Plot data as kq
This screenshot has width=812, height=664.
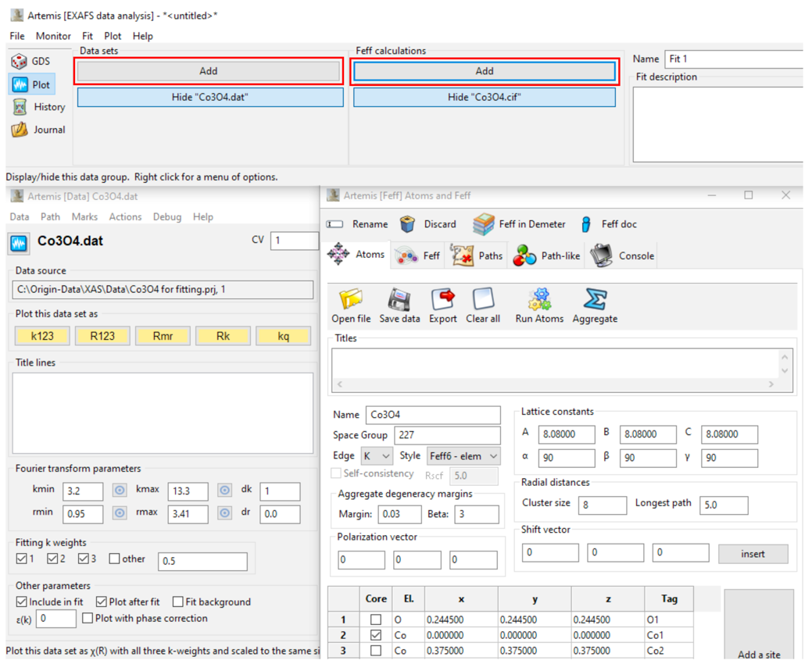tap(283, 336)
